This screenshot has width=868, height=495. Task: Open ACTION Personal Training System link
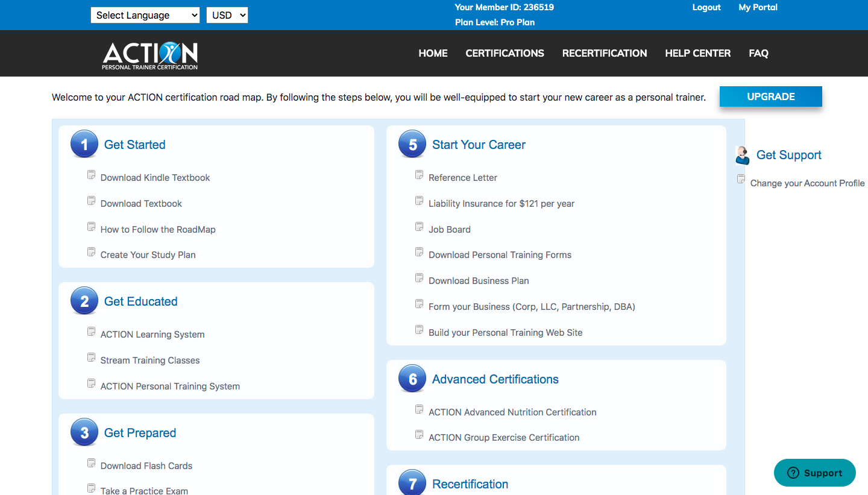(170, 386)
